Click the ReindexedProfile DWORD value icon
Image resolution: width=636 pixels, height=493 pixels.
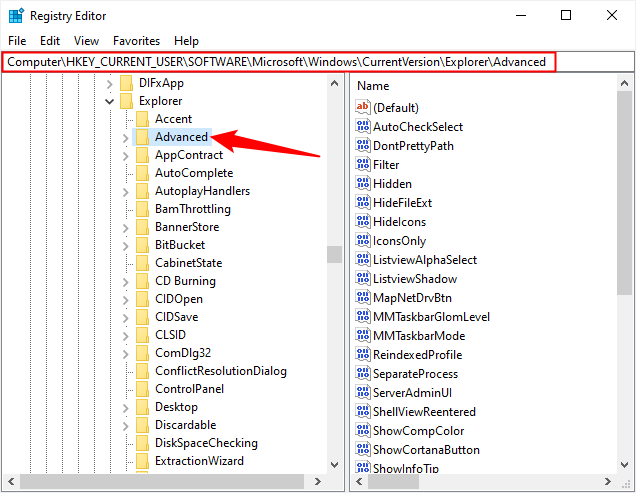363,354
